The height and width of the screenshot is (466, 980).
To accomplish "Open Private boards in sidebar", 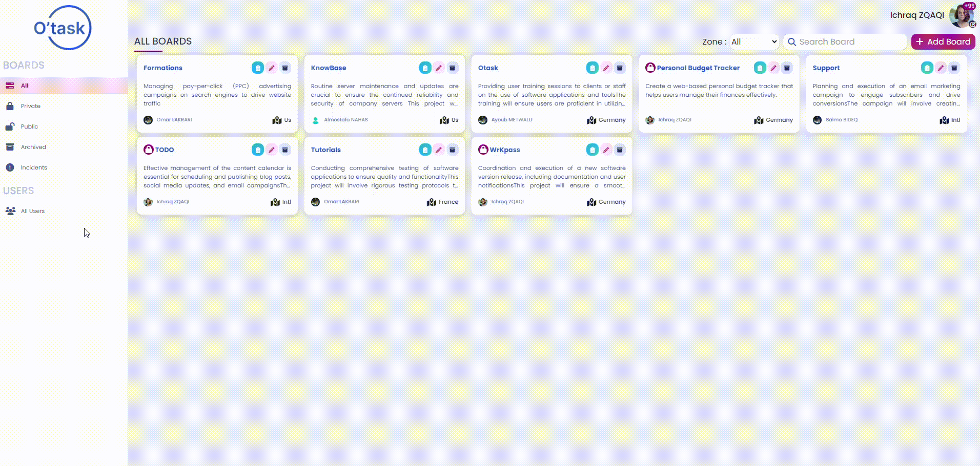I will (x=30, y=106).
